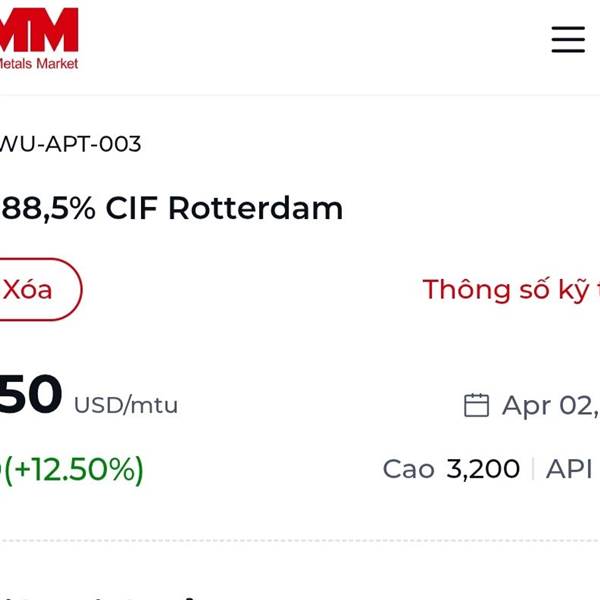The height and width of the screenshot is (600, 600).
Task: Open the hamburger menu
Action: 568,39
